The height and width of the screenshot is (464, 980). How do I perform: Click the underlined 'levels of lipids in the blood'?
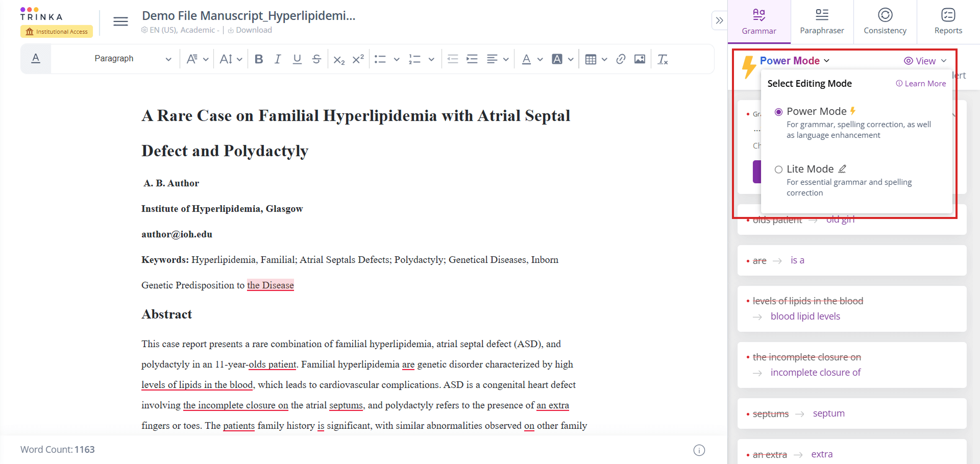point(197,385)
